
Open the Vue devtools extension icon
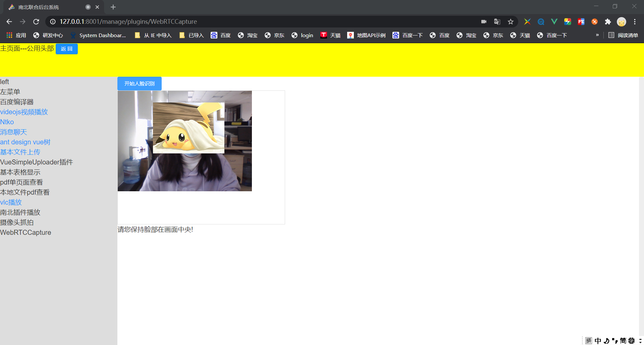click(x=554, y=22)
